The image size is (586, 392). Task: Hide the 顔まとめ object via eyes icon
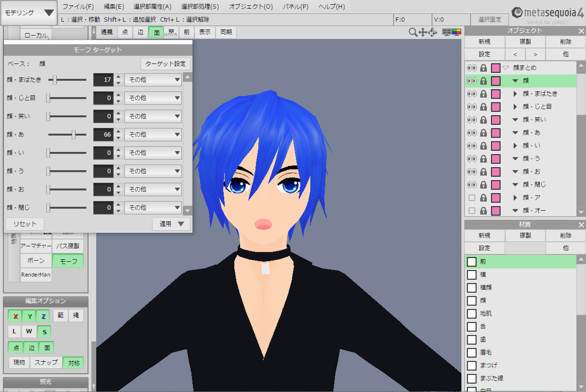click(472, 68)
